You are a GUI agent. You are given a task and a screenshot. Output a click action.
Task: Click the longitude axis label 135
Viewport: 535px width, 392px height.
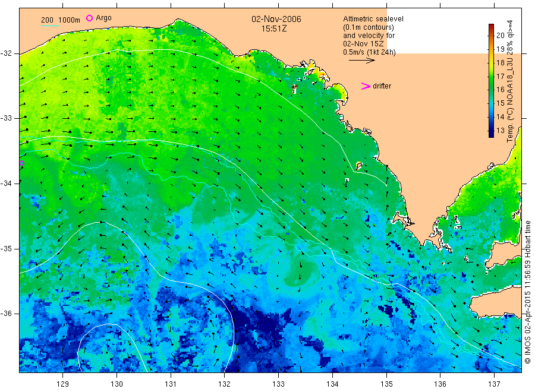[386, 384]
